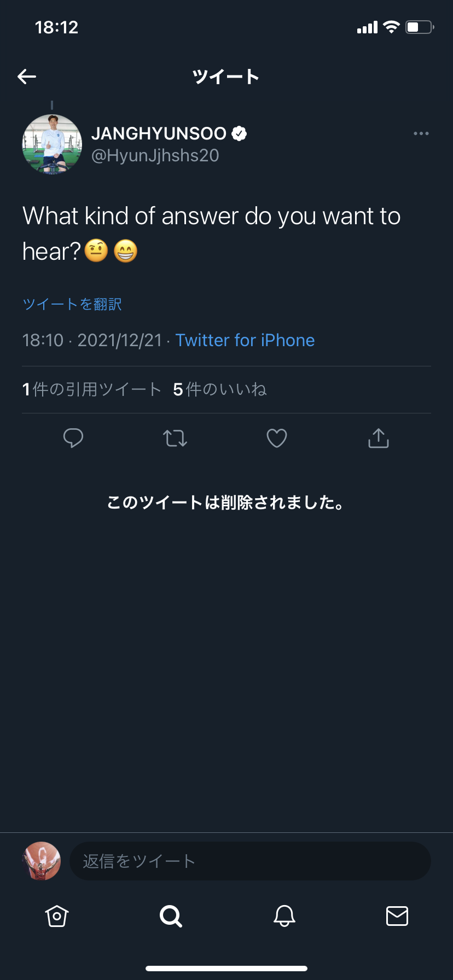This screenshot has width=453, height=980.
Task: Tap the share tweet icon
Action: click(379, 438)
